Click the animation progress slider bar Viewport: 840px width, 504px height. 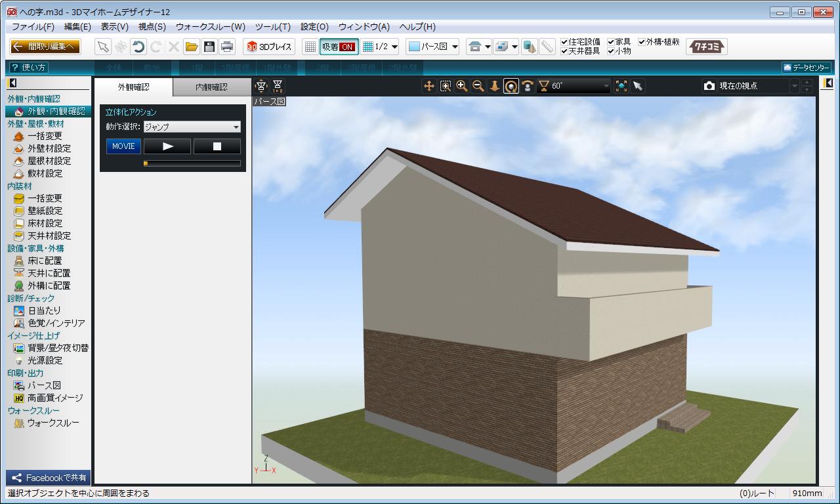pyautogui.click(x=192, y=163)
